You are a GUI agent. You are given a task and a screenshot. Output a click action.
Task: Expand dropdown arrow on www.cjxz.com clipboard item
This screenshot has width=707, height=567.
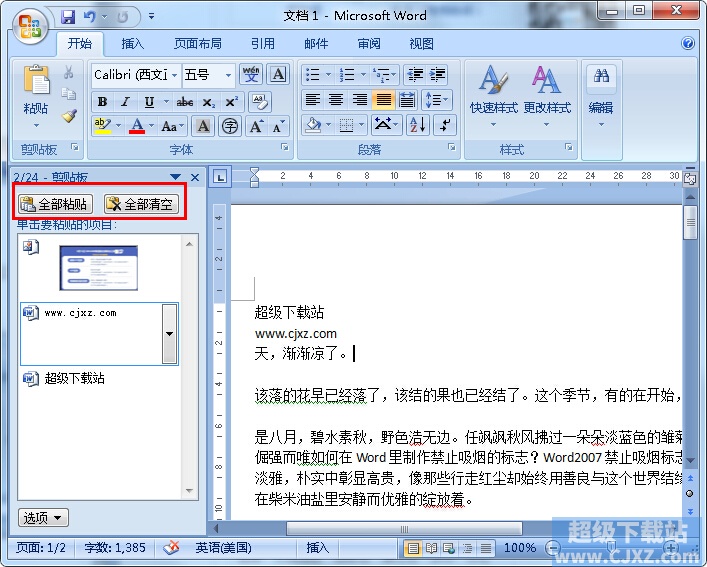(x=169, y=335)
